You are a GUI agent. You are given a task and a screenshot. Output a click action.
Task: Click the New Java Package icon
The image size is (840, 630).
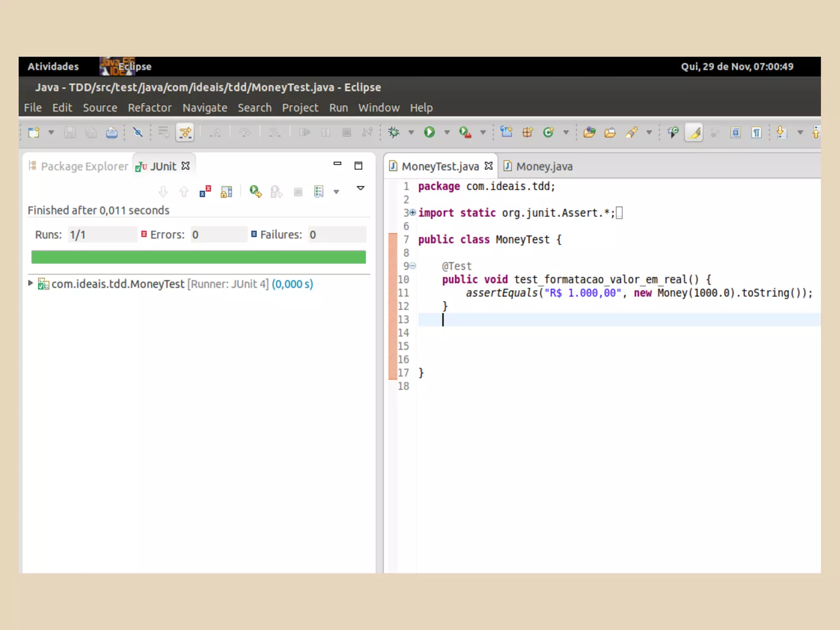[x=527, y=132]
